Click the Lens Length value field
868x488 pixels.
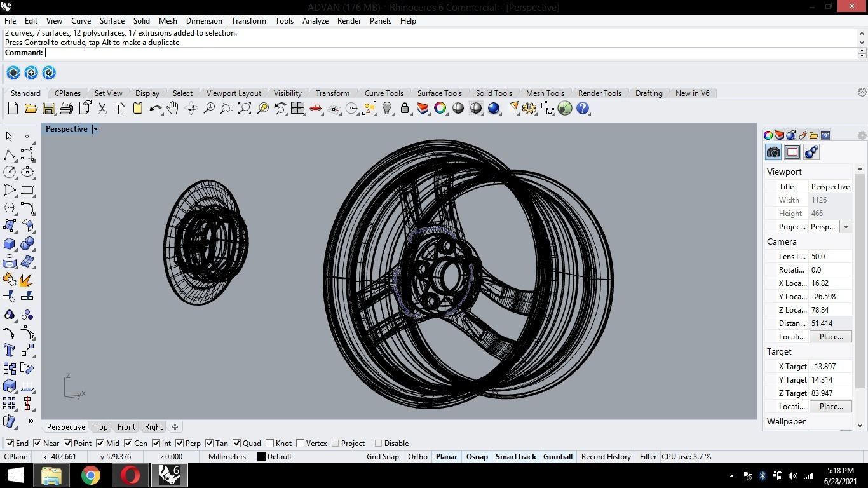(x=831, y=257)
